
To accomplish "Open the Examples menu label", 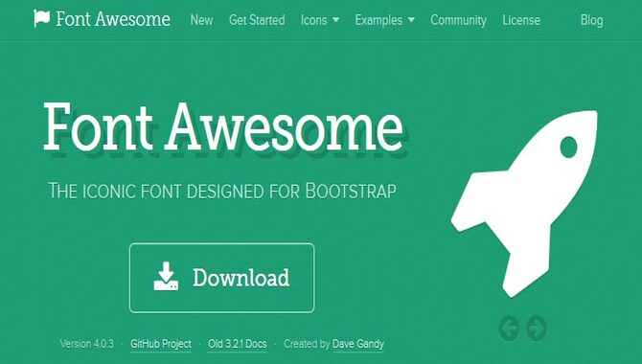I will coord(378,20).
